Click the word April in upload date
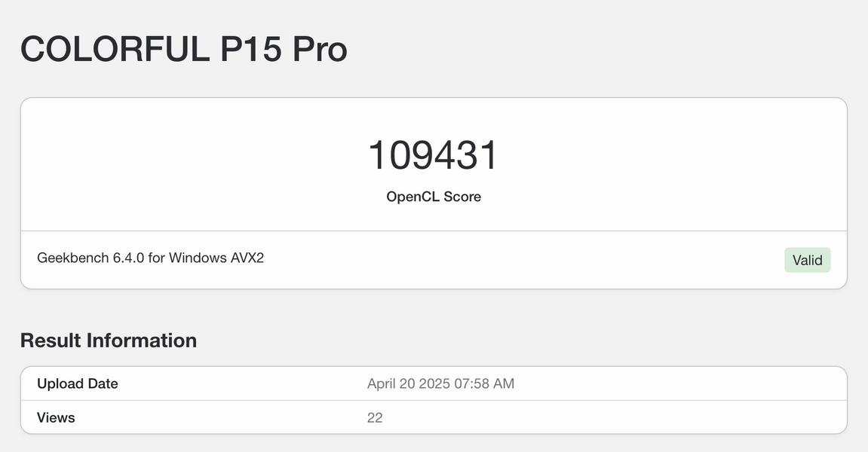The height and width of the screenshot is (452, 868). [x=383, y=383]
